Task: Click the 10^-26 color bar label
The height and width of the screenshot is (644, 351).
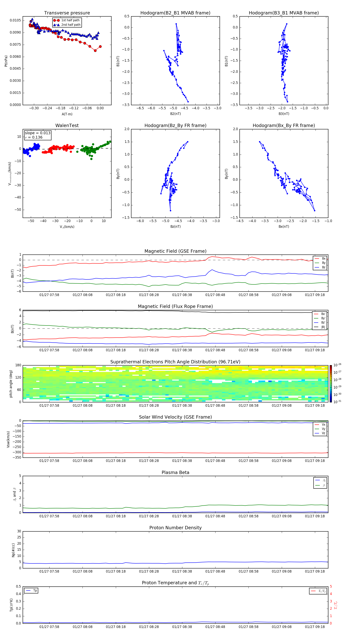Action: [337, 365]
